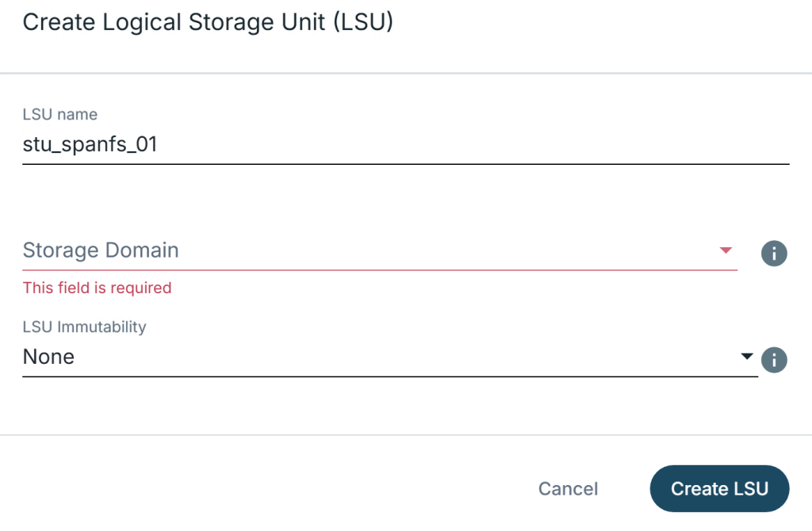812x531 pixels.
Task: Click the LSU Immutability info icon
Action: tap(774, 360)
